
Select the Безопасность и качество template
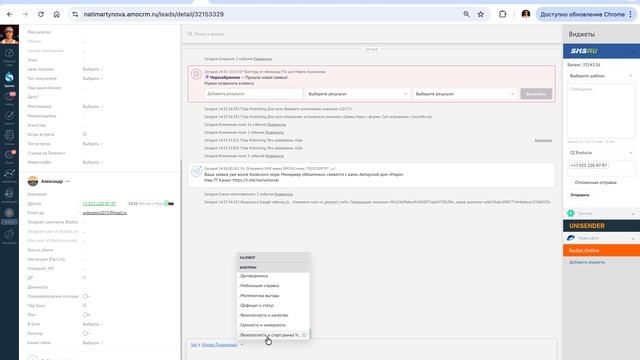[273, 315]
